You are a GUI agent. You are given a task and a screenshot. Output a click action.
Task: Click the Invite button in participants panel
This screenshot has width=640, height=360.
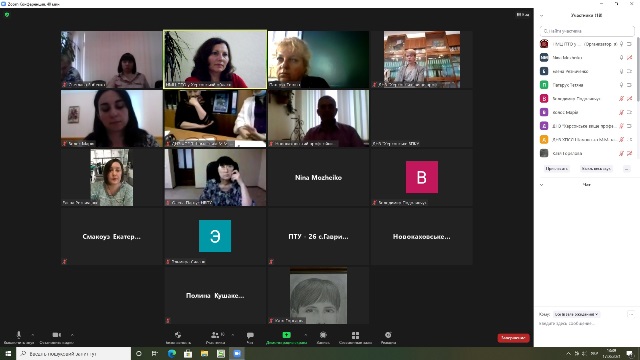[557, 169]
